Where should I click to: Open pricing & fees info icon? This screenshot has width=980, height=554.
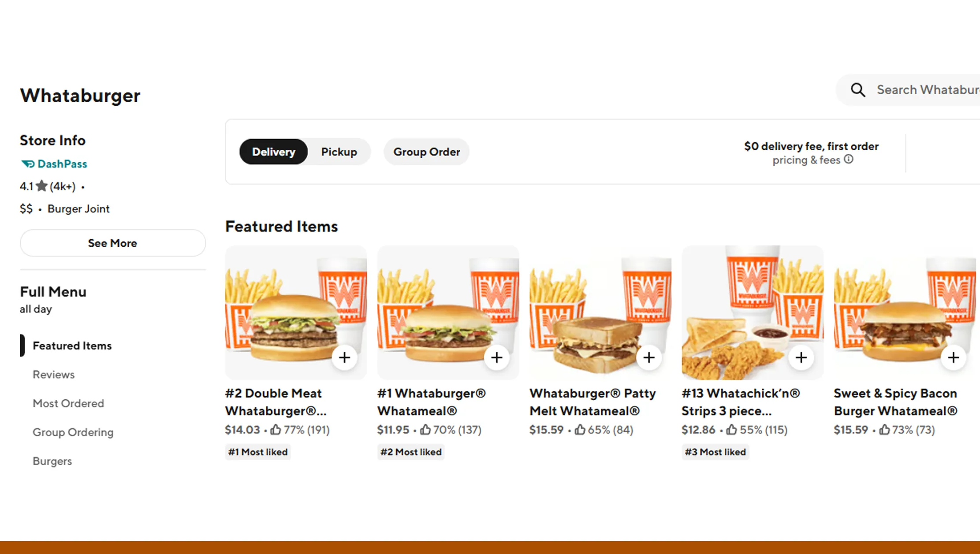tap(849, 160)
